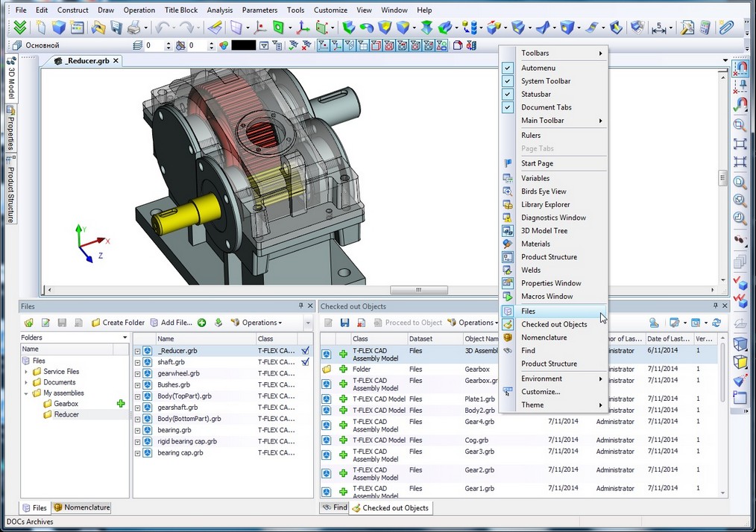Image resolution: width=756 pixels, height=532 pixels.
Task: Show the 3D Model Tree window
Action: tap(544, 231)
